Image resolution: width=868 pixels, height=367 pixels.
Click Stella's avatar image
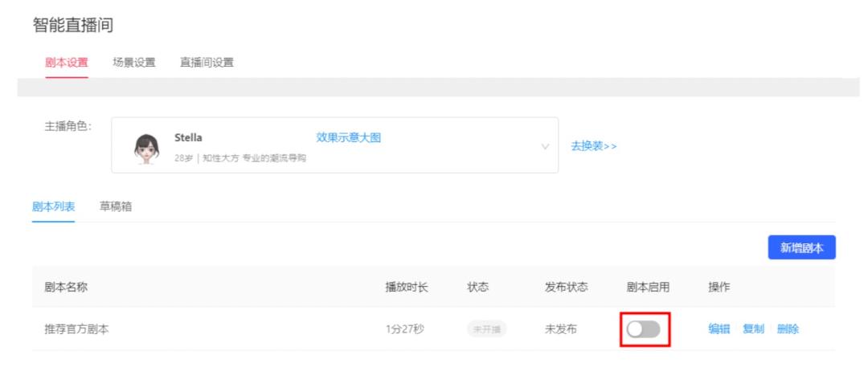pos(146,147)
